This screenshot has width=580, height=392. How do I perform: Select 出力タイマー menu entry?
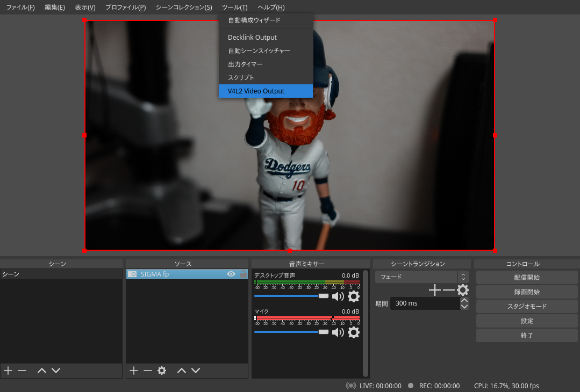pos(266,64)
